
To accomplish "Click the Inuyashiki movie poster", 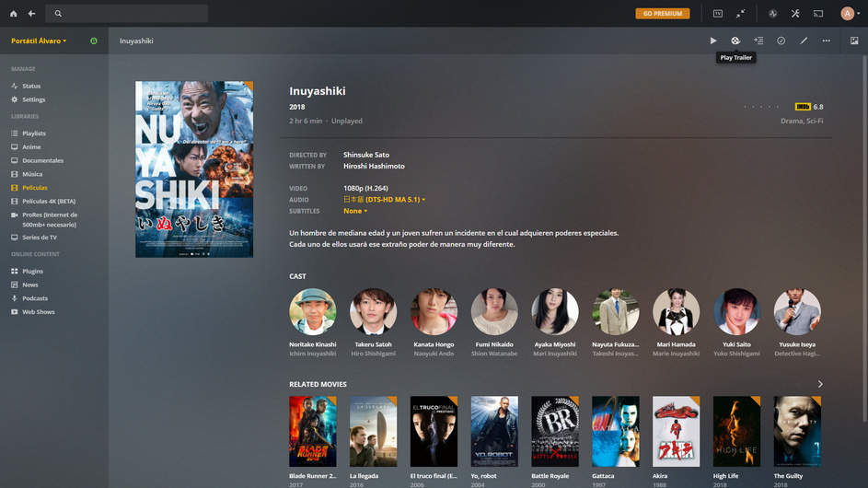I will 194,168.
